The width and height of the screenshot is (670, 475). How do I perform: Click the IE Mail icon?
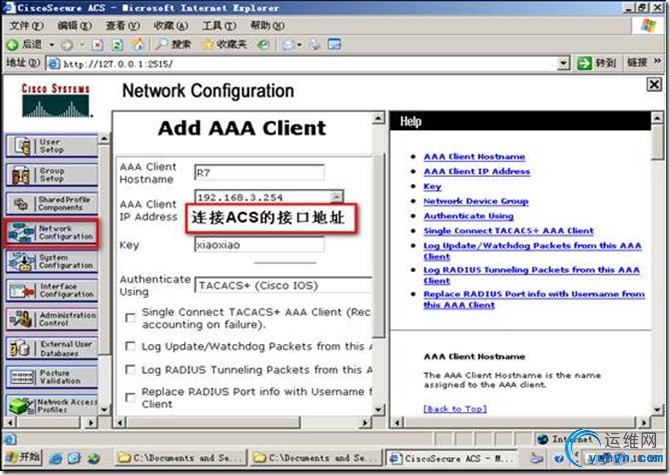(289, 44)
